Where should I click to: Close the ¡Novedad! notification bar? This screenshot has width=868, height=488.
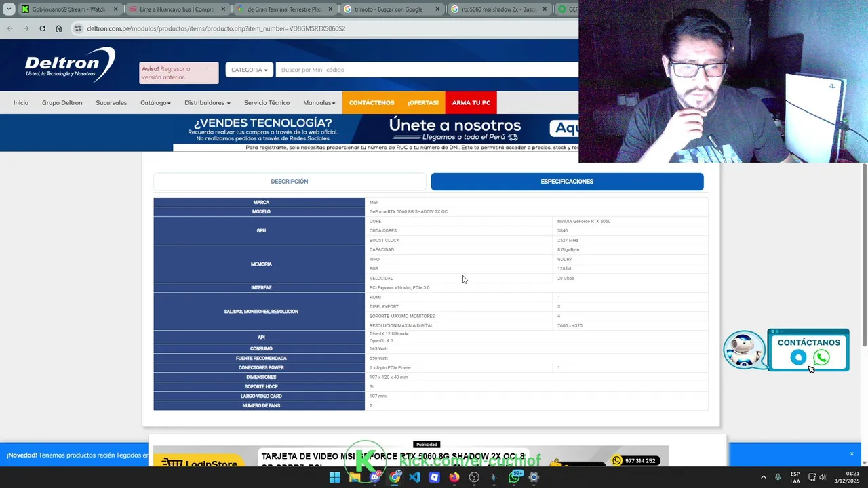coord(852,454)
